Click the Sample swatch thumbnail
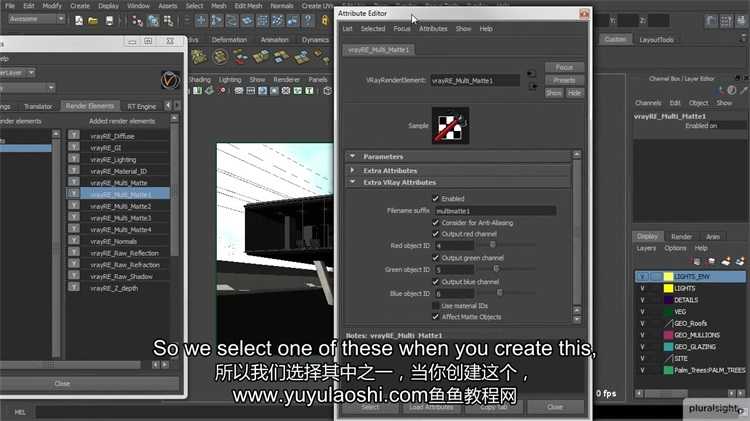Screen dimensions: 750x421 point(450,126)
